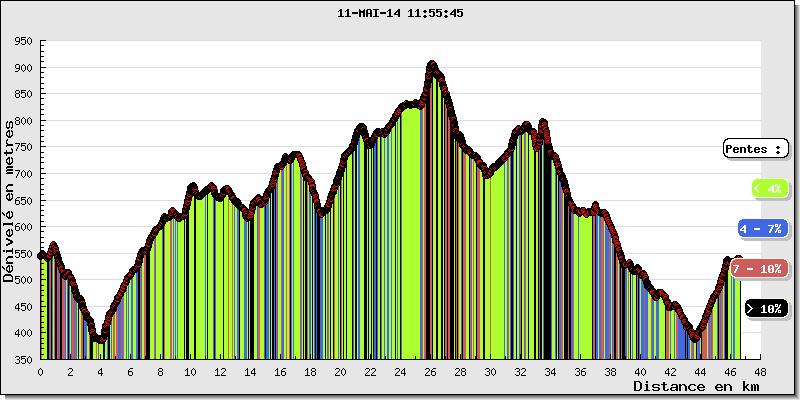Click the 350 tick on the elevation axis
The width and height of the screenshot is (800, 400).
tap(23, 359)
